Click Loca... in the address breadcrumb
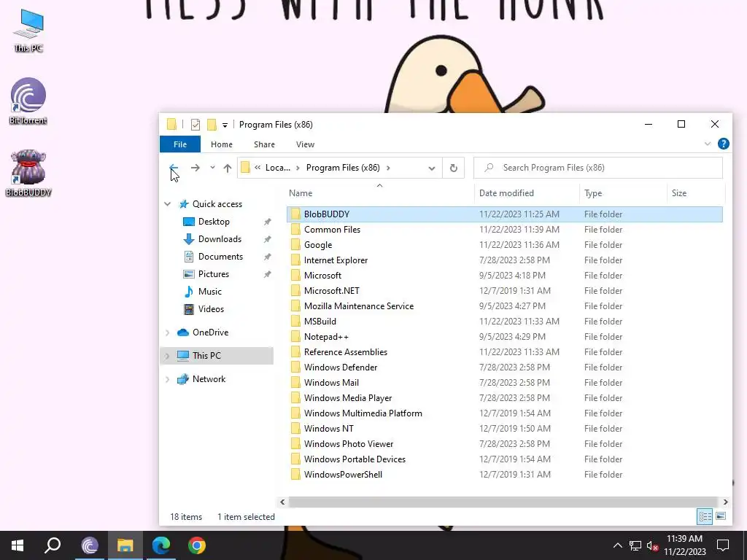The height and width of the screenshot is (560, 747). pyautogui.click(x=278, y=168)
